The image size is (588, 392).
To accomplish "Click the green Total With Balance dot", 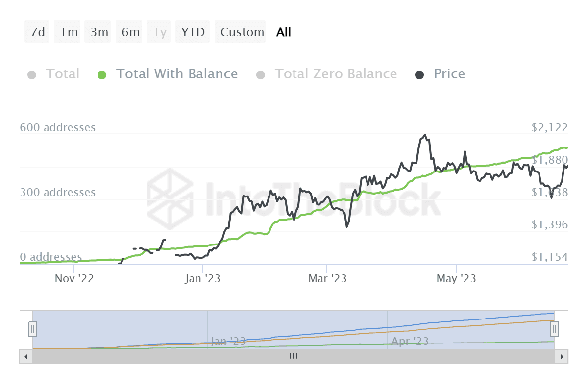I will click(x=102, y=75).
